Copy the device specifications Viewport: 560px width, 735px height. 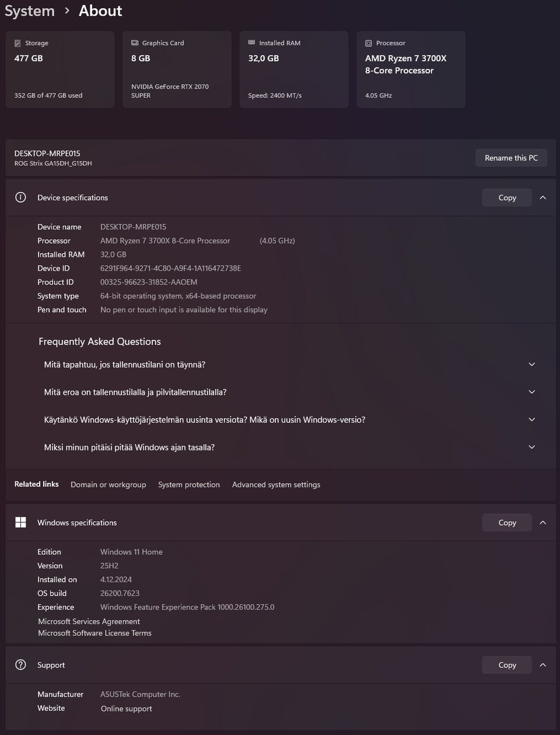click(x=507, y=198)
